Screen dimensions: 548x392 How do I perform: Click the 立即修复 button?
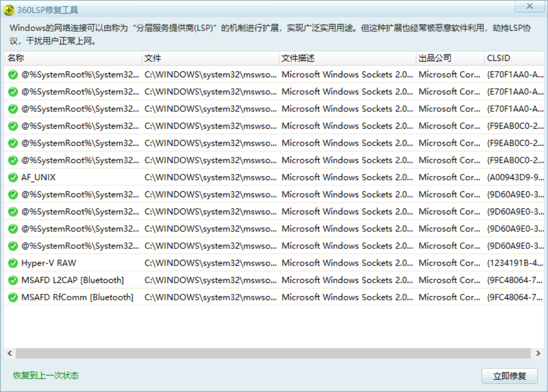[x=510, y=376]
